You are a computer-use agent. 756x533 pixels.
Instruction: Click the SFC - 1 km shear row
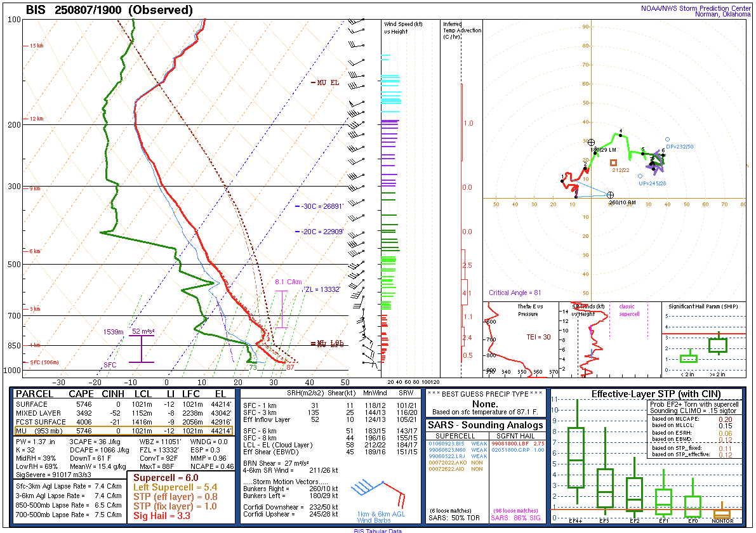330,405
